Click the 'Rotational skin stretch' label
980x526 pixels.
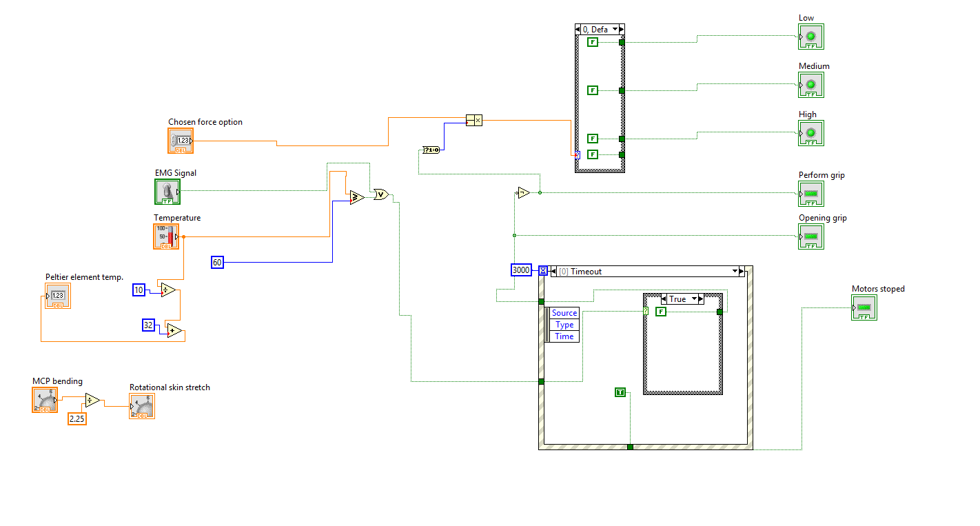click(x=170, y=387)
